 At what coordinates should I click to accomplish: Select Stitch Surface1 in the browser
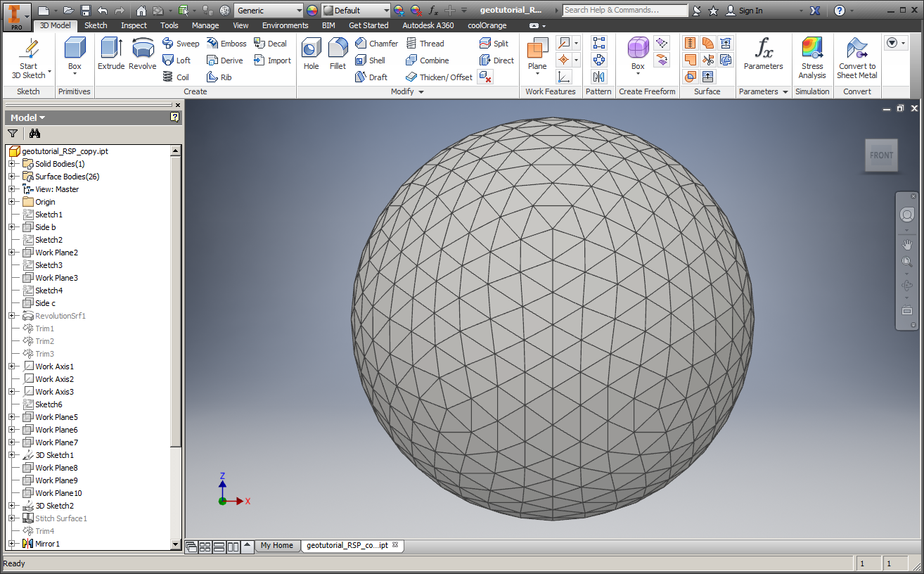61,518
